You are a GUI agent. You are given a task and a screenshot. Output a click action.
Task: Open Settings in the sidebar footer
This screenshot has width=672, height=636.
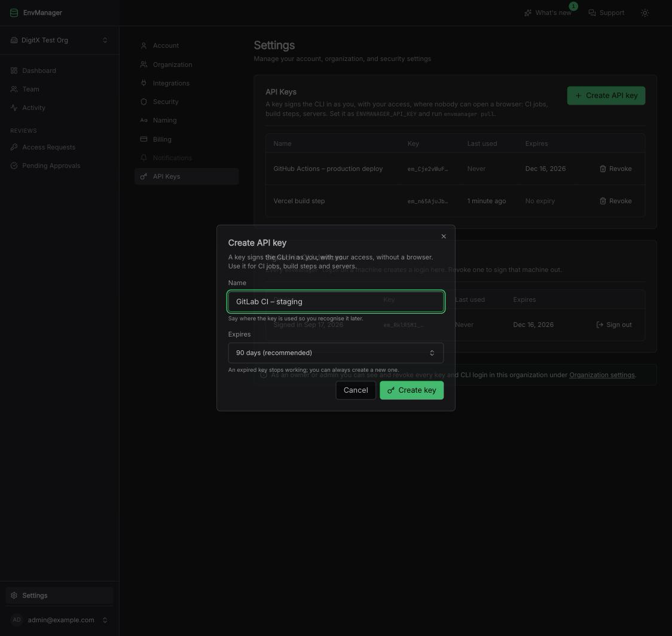pos(59,595)
